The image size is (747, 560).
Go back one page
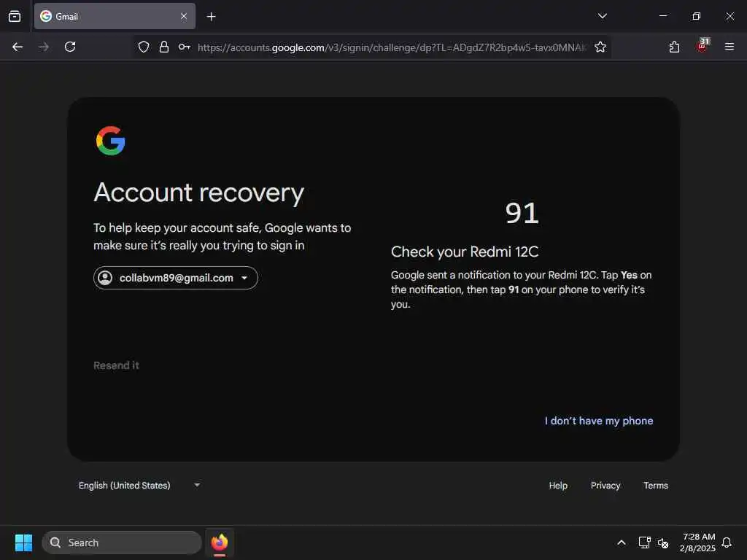18,47
